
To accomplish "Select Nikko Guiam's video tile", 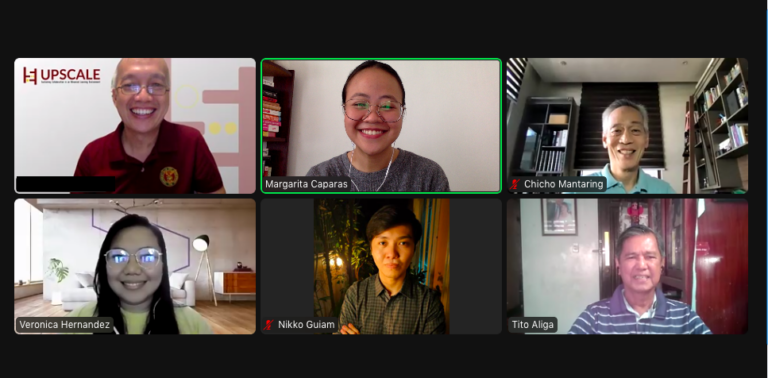I will point(381,266).
